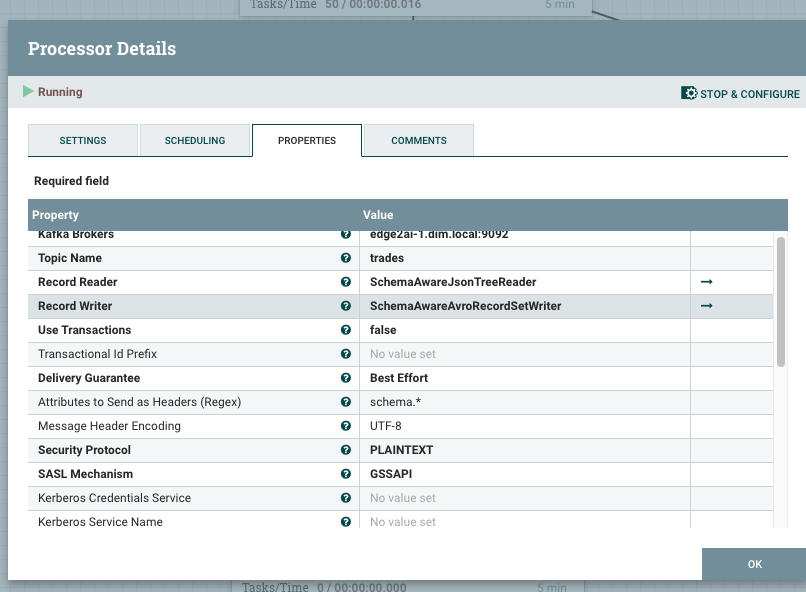Click the 'Use Transactions' property name
806x592 pixels.
pyautogui.click(x=85, y=330)
